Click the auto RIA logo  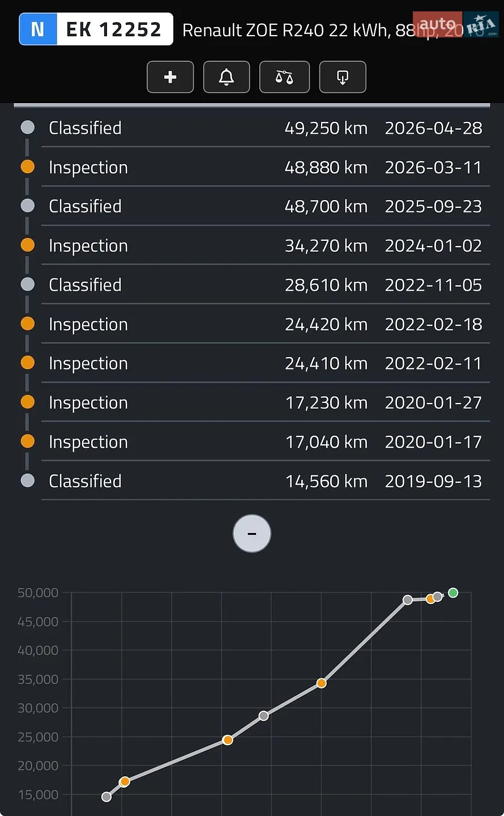click(x=455, y=25)
